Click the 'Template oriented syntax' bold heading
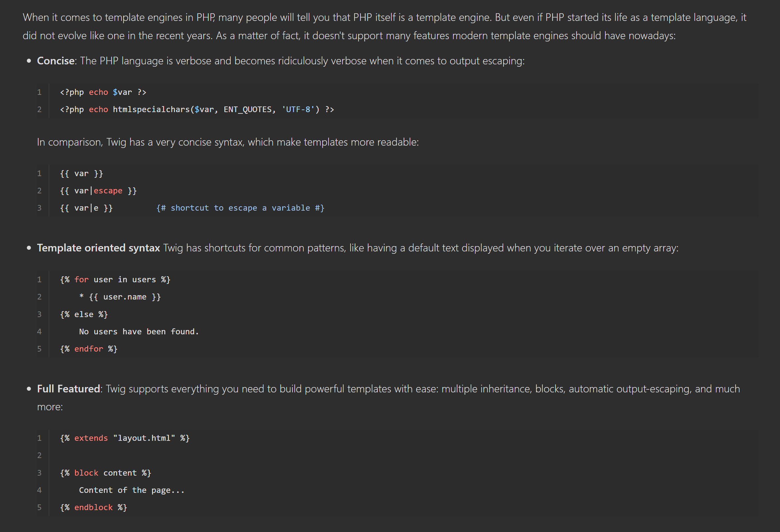The width and height of the screenshot is (780, 532). coord(98,248)
